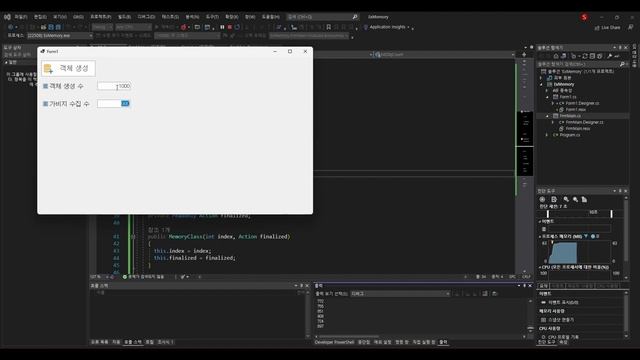Viewport: 640px width, 360px height.
Task: Open the 테스트 menu
Action: (x=170, y=17)
